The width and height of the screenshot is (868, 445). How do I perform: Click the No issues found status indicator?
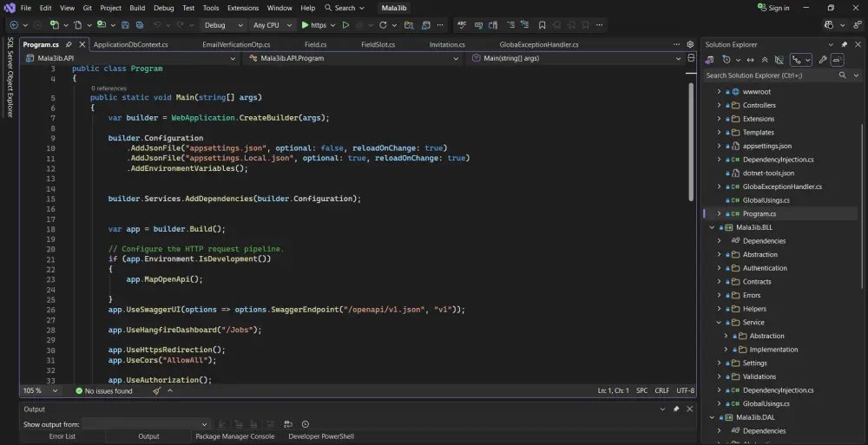tap(104, 390)
